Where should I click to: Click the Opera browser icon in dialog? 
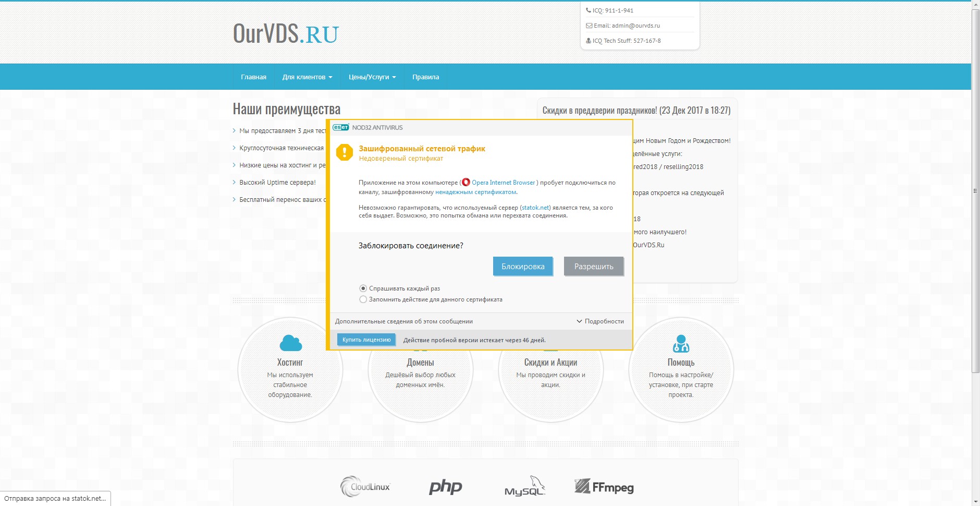click(466, 182)
